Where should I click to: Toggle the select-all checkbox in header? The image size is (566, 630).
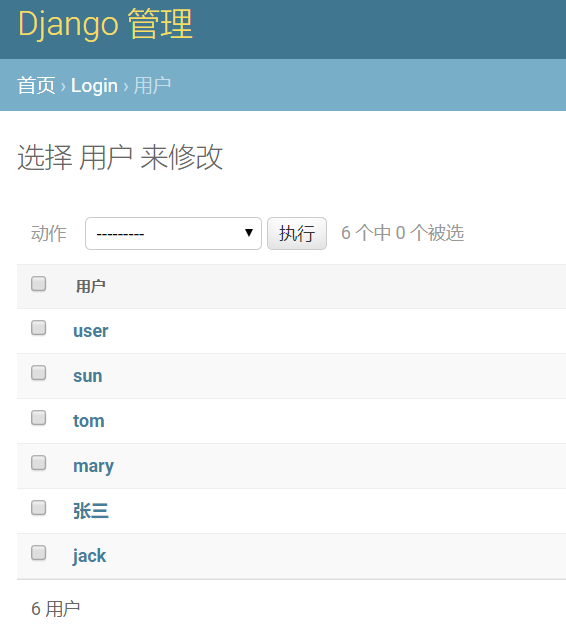click(x=39, y=284)
